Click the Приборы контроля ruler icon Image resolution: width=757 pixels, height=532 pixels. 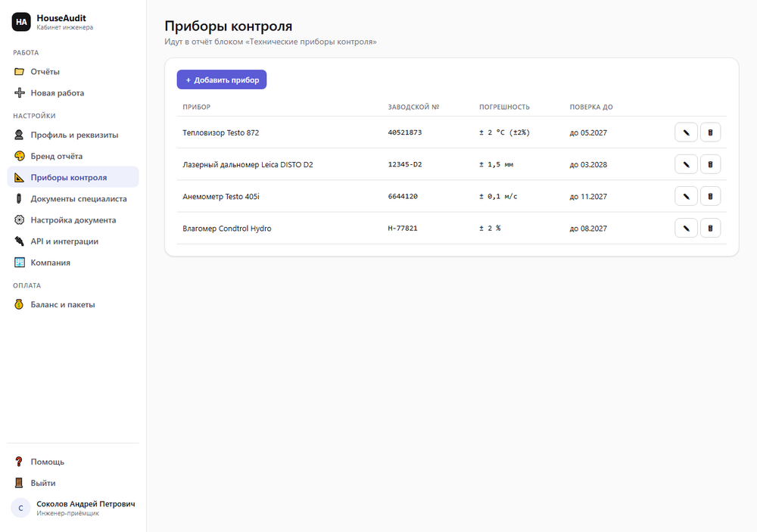click(x=20, y=177)
